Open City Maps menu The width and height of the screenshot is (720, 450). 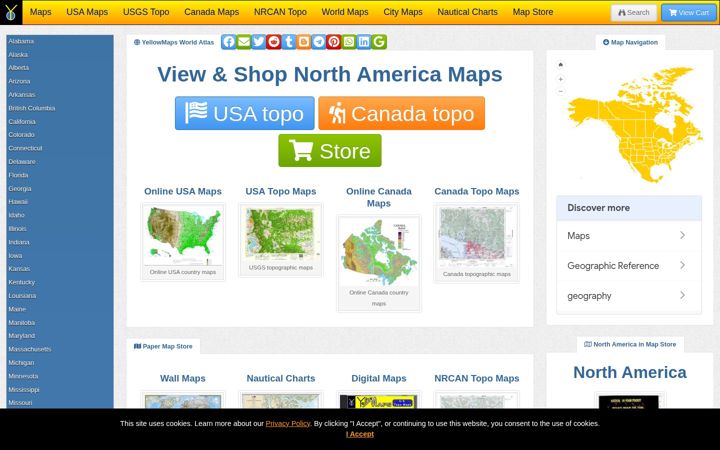(403, 12)
